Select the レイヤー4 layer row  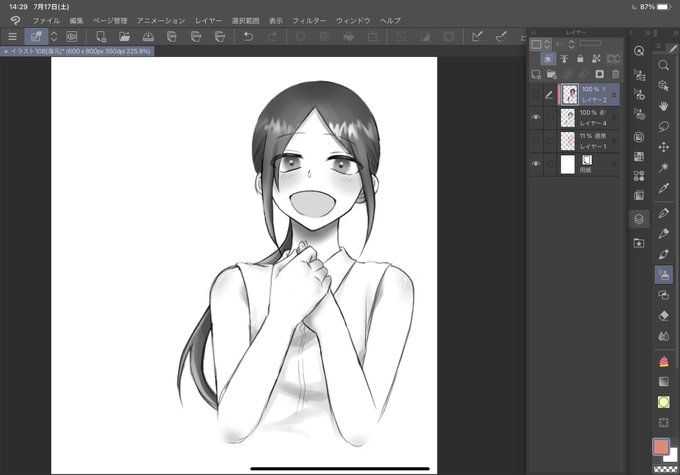576,118
